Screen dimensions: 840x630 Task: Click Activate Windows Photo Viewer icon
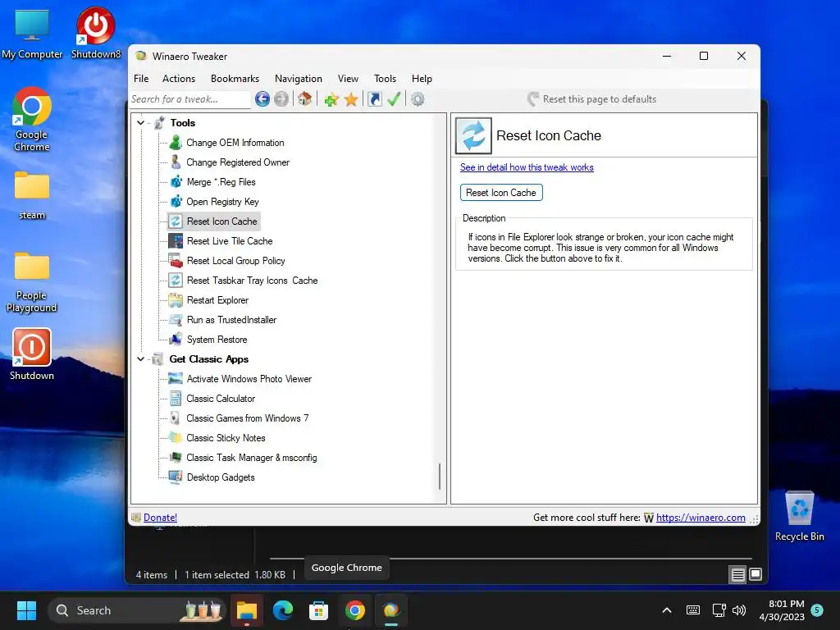176,379
